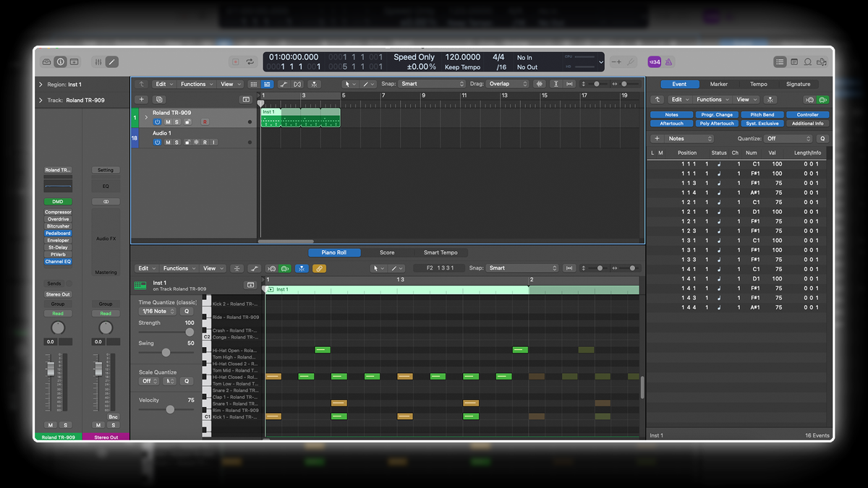Open the media Browsers panel
Screen dimensions: 868x488
[822, 62]
